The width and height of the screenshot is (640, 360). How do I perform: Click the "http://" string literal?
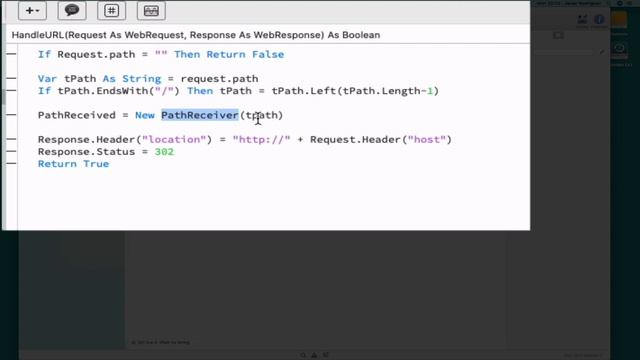coord(261,140)
